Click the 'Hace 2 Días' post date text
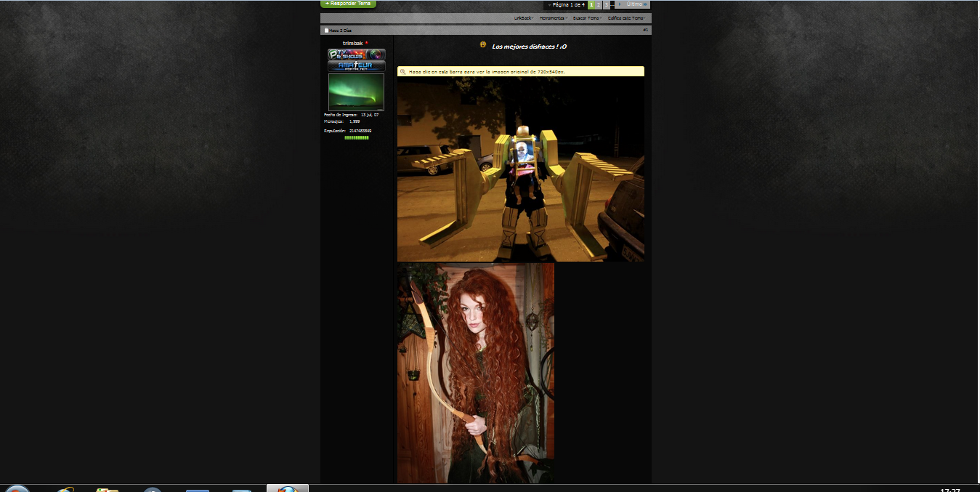The image size is (980, 492). coord(341,31)
